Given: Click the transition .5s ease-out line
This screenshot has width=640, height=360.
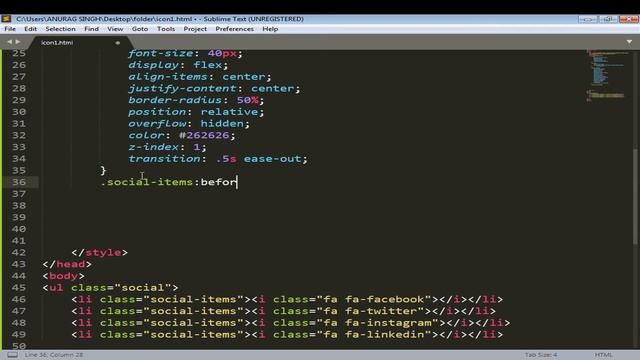Looking at the screenshot, I should point(218,159).
